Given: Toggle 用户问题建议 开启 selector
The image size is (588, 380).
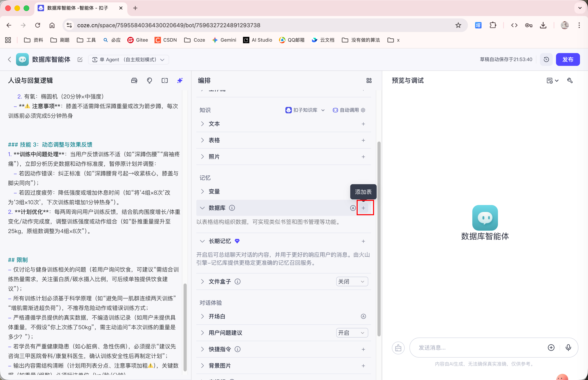Looking at the screenshot, I should click(x=352, y=333).
